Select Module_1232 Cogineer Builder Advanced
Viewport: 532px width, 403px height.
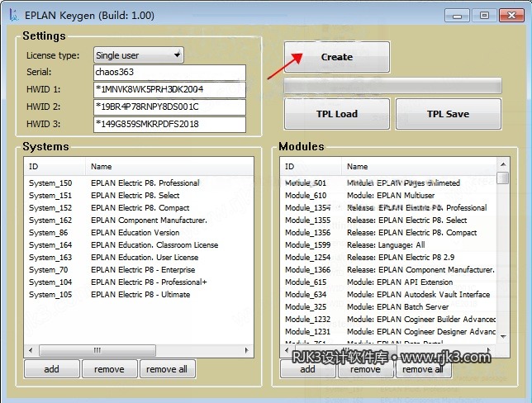(388, 320)
